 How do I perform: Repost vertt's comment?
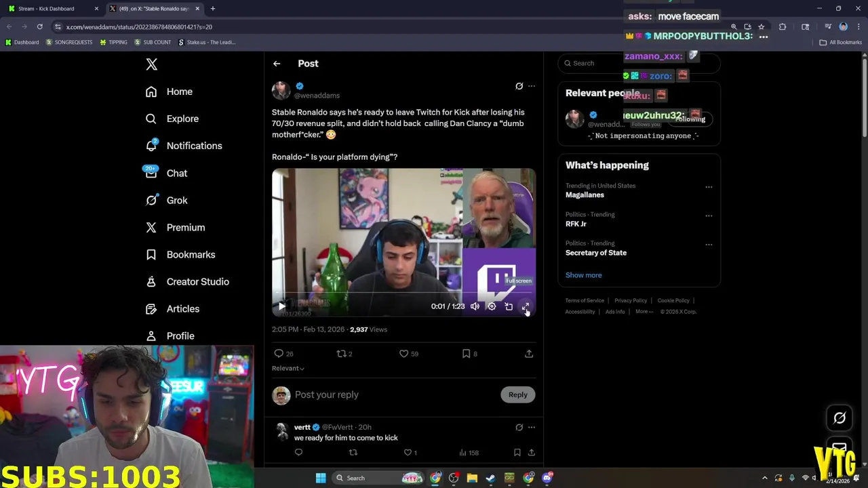(353, 452)
